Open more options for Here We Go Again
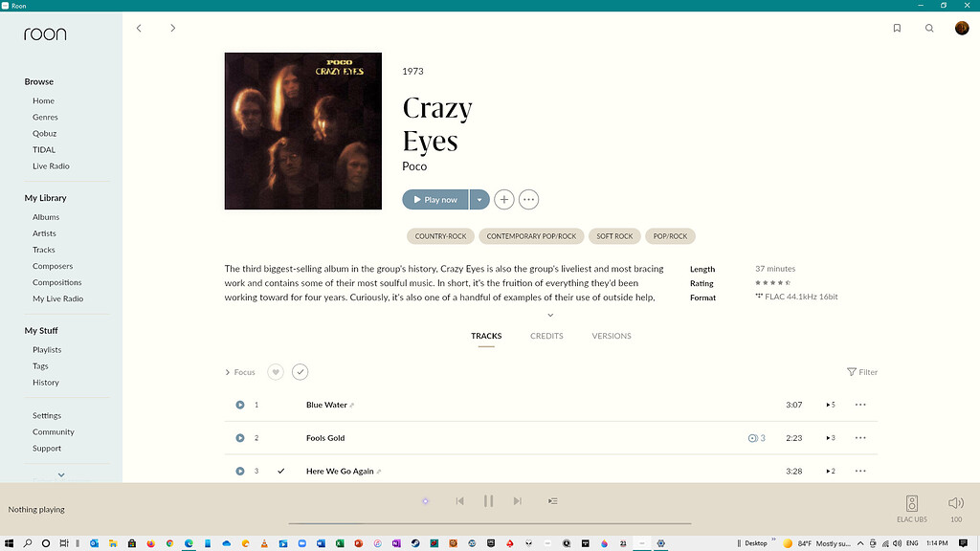Screen dimensions: 980x551 860,471
